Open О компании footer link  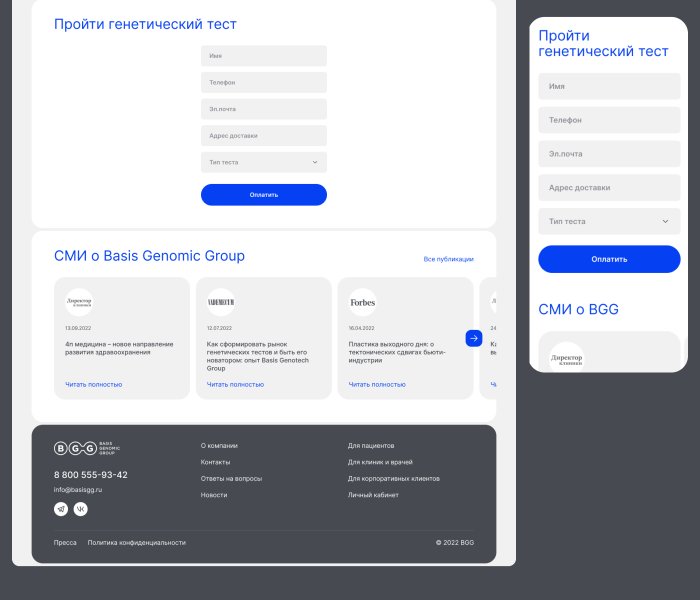click(219, 445)
